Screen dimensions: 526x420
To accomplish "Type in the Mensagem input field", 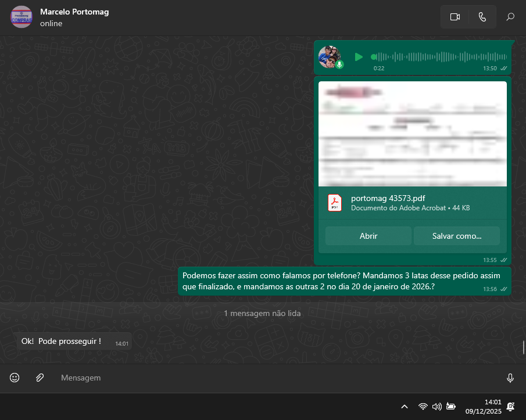I will [x=262, y=378].
